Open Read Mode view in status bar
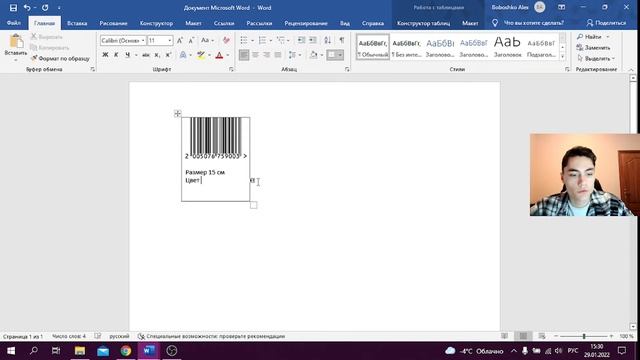 (x=504, y=336)
